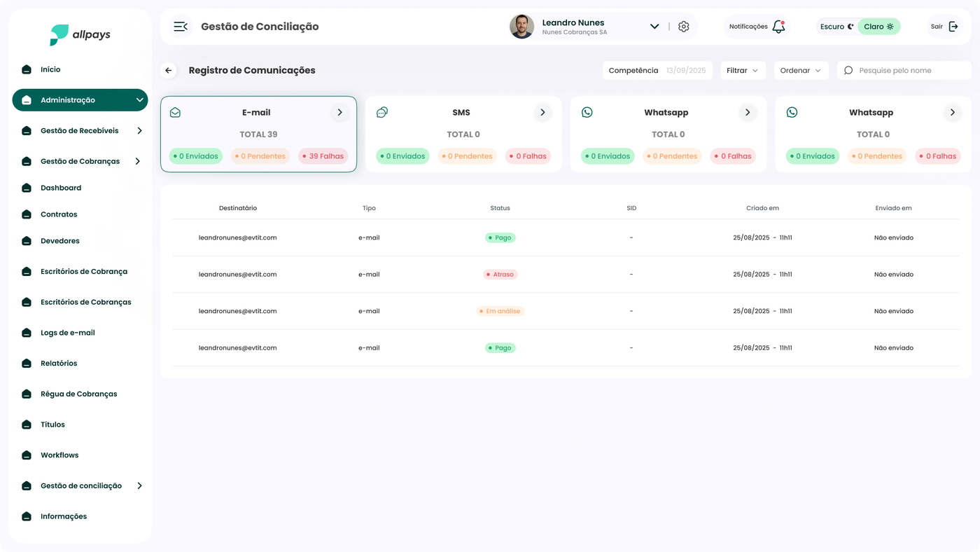Open the SMS card arrow
This screenshot has height=552, width=980.
[542, 112]
